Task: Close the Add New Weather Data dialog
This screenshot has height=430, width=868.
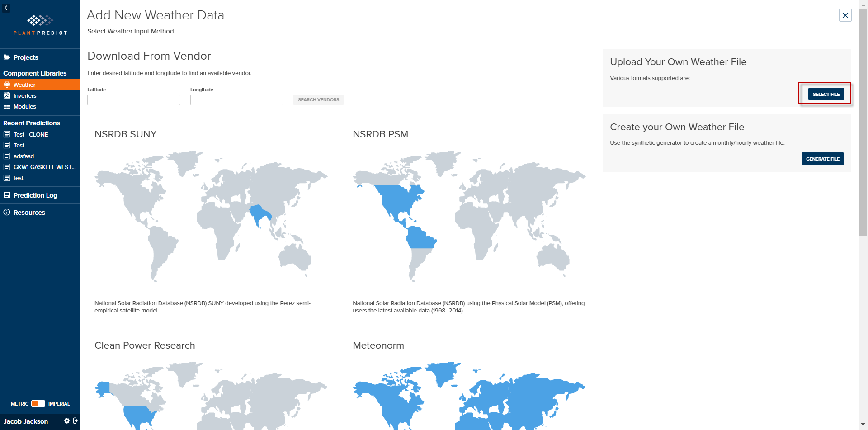Action: [x=845, y=15]
